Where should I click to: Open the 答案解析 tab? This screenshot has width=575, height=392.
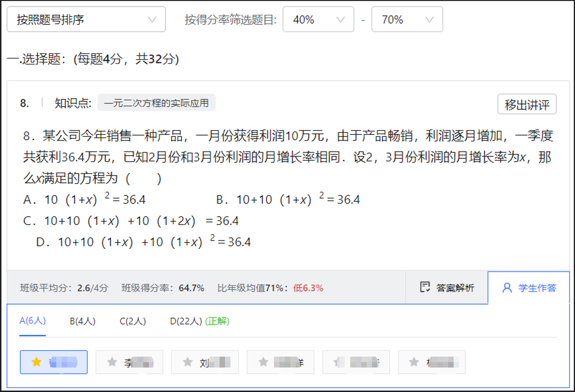click(447, 288)
